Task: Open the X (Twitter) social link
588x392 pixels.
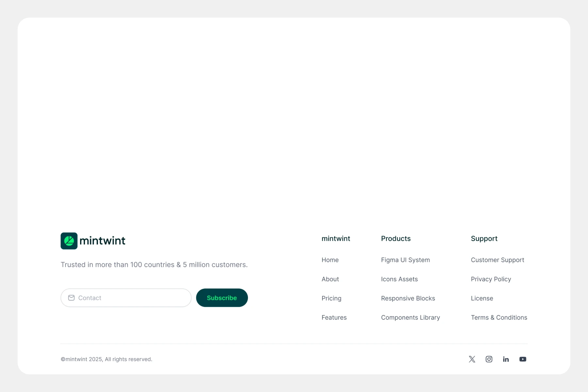Action: (472, 359)
